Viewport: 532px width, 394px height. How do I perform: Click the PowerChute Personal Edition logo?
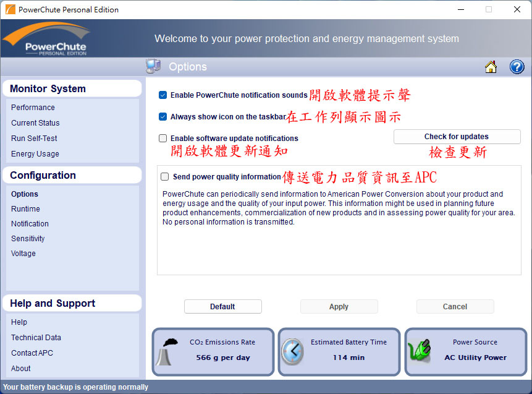46,39
